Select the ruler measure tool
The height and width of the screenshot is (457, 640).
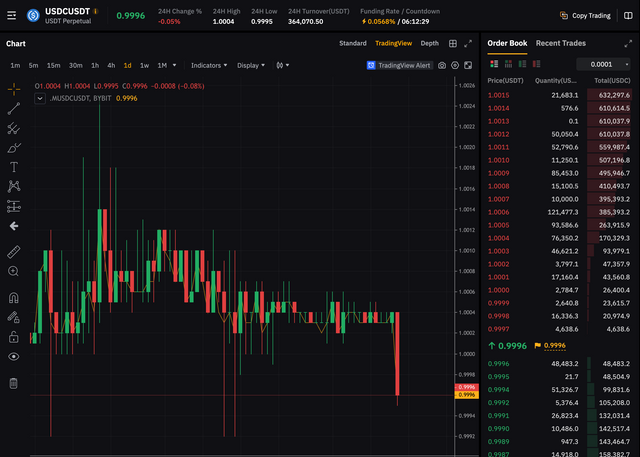pos(13,252)
